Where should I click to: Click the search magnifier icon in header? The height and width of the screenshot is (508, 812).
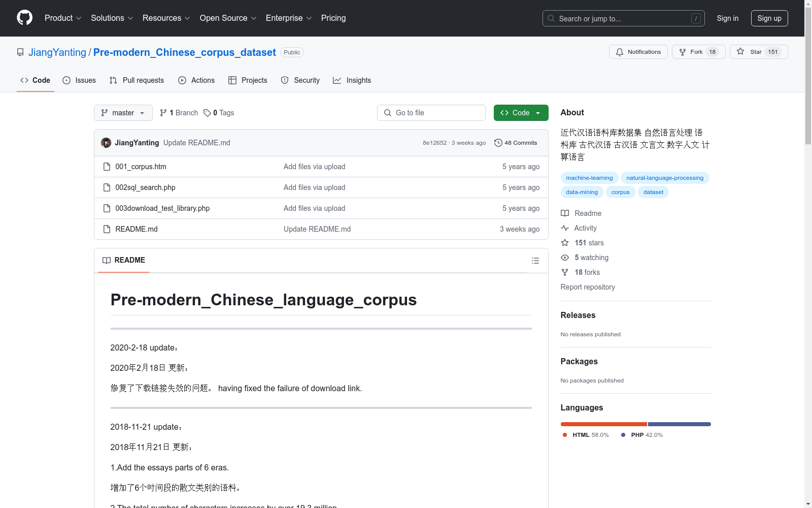551,18
